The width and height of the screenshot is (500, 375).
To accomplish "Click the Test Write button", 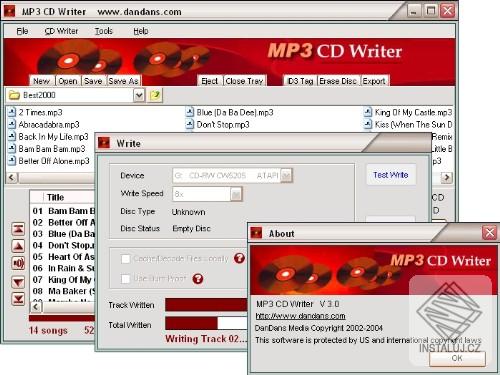I will [391, 175].
